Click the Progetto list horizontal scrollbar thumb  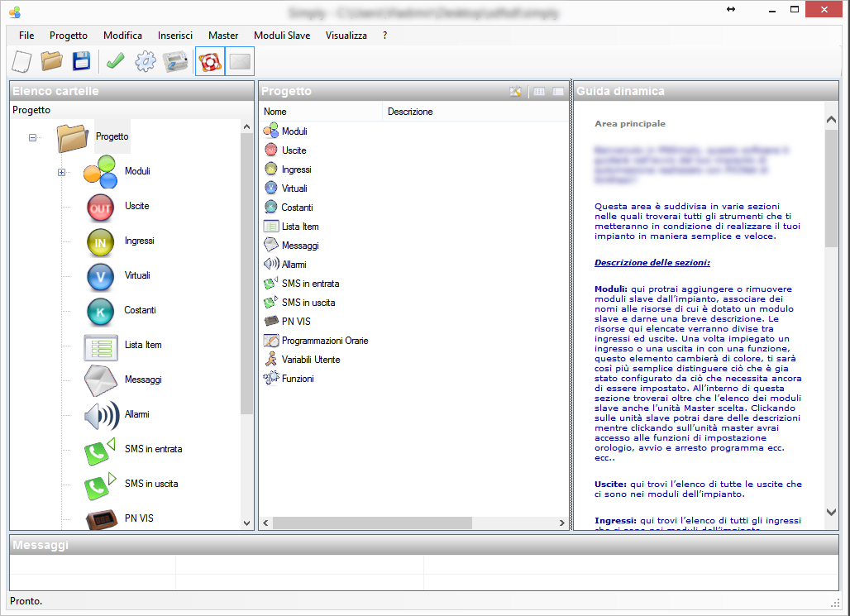coord(372,523)
